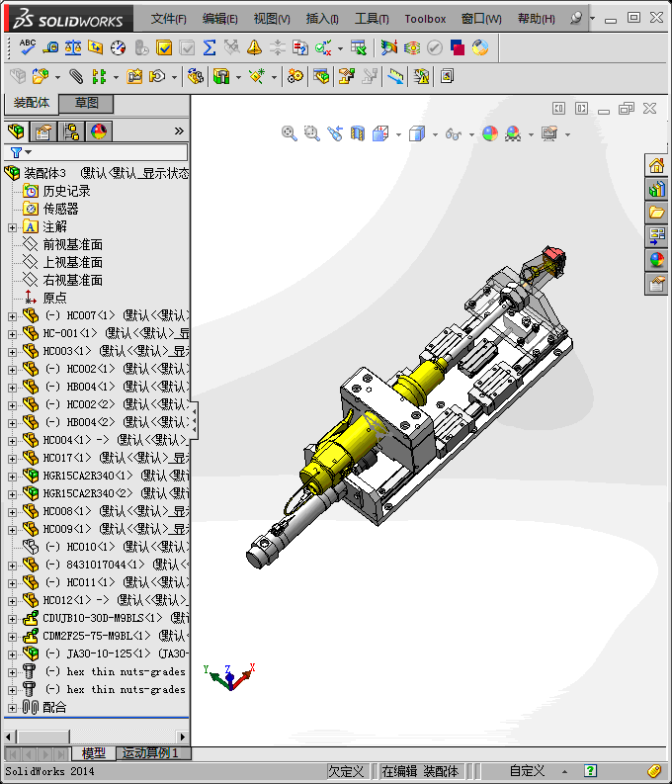Select the 上视基准面 top plane
The image size is (672, 784).
click(x=72, y=263)
